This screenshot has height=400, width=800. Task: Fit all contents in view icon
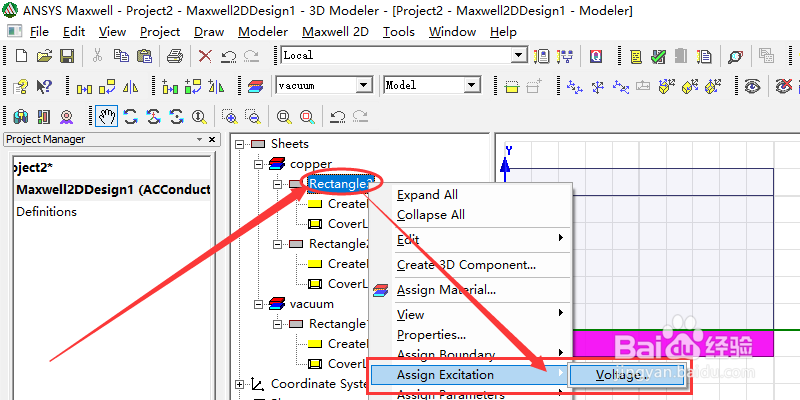(x=284, y=117)
